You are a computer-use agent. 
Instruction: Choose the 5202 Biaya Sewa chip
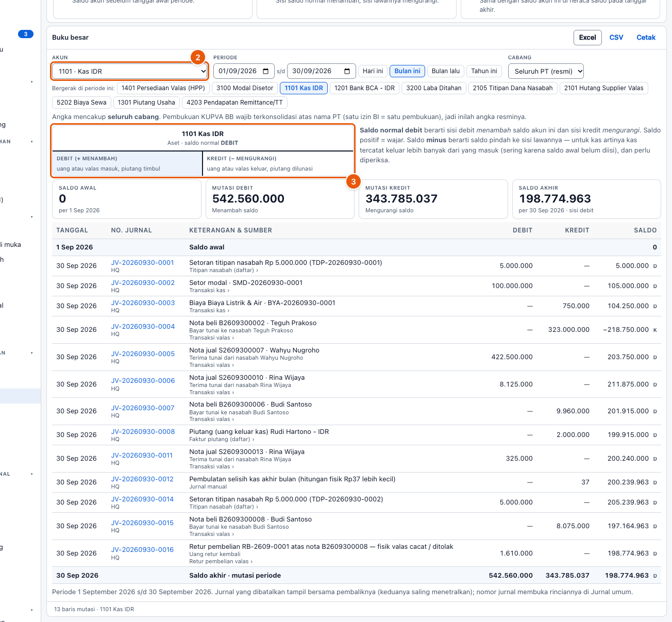[x=81, y=103]
